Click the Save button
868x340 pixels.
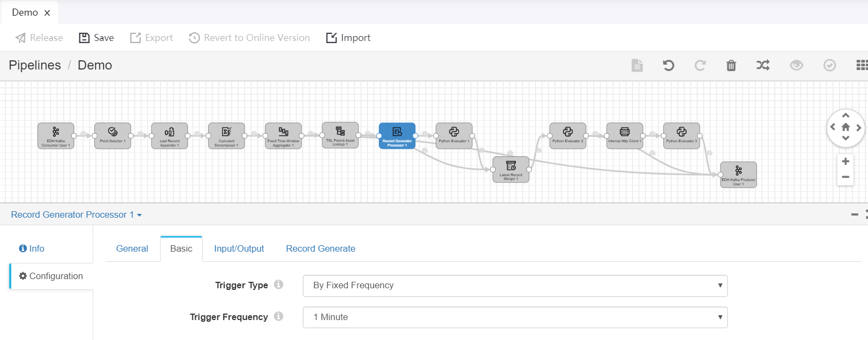(96, 38)
